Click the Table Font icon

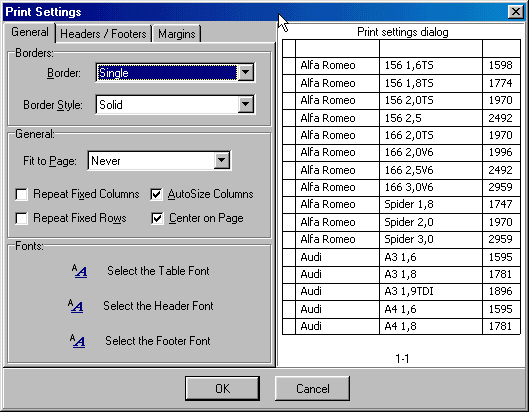(80, 271)
